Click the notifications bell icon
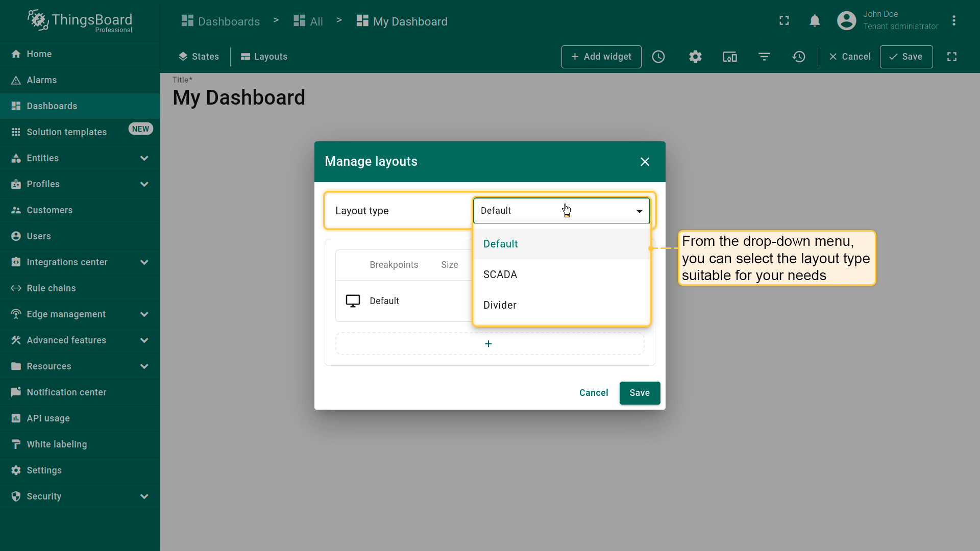This screenshot has width=980, height=551. coord(815,21)
